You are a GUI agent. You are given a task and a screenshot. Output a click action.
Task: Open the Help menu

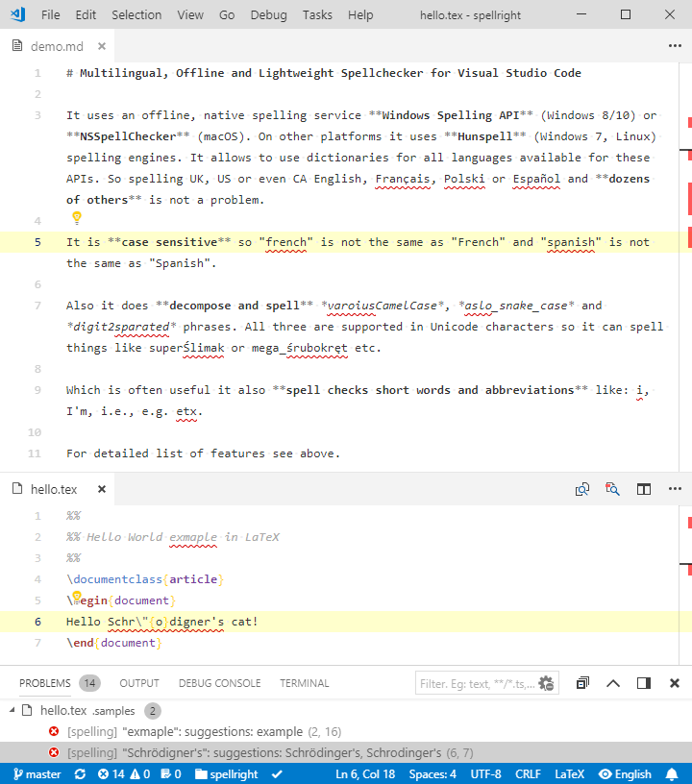pos(360,15)
